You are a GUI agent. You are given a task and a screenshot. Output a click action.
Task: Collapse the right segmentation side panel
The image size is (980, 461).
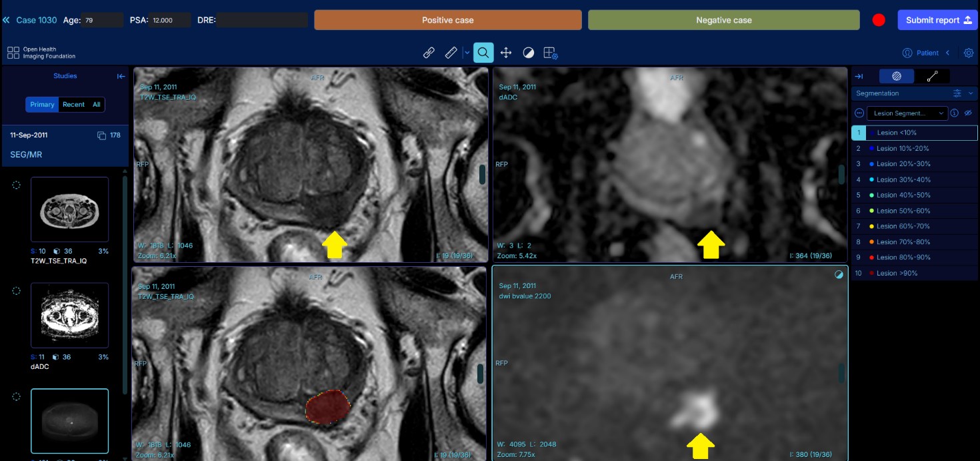tap(859, 76)
